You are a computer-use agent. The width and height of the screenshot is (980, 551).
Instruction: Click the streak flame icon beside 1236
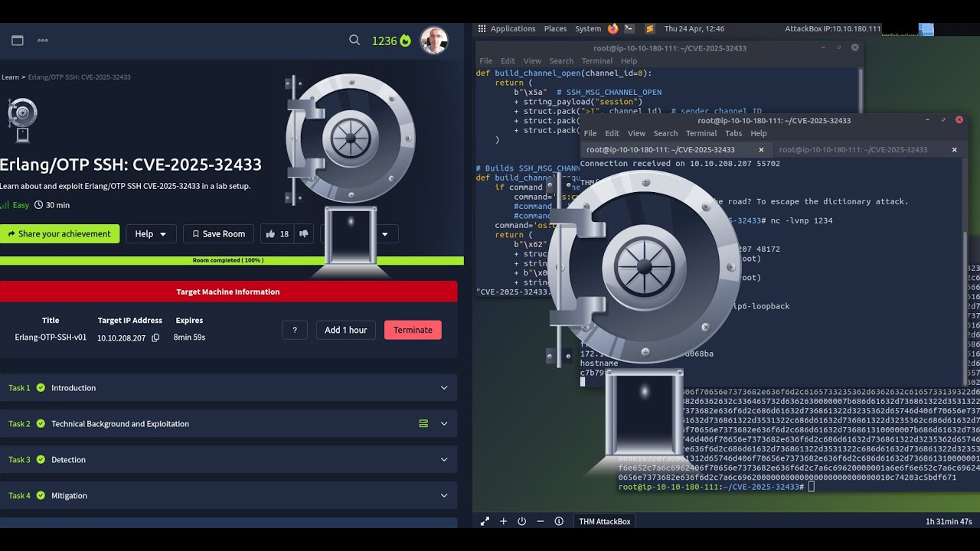(x=405, y=41)
